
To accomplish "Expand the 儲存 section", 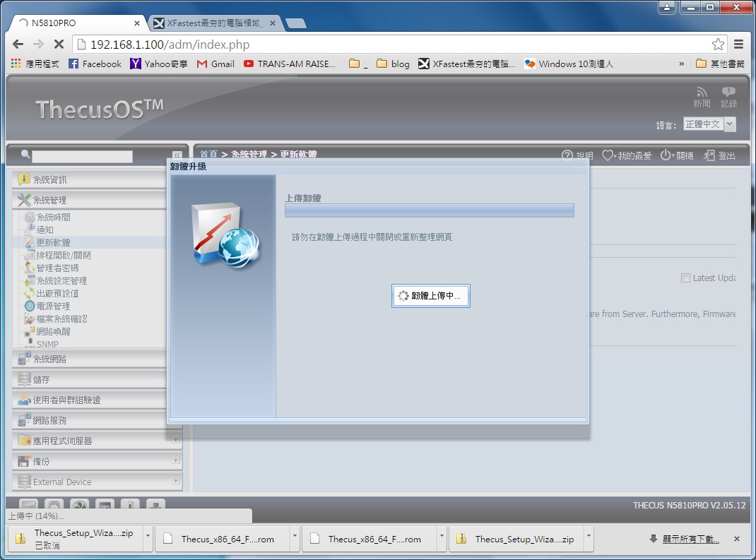I will point(90,380).
